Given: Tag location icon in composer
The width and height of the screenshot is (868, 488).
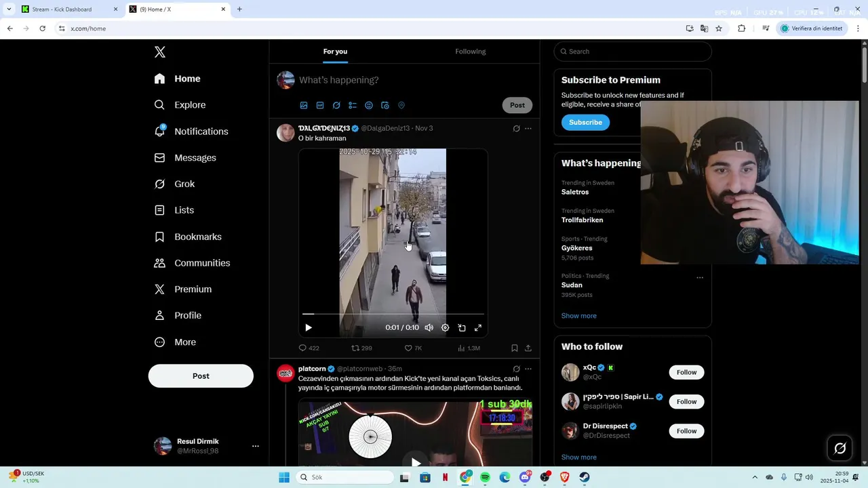Looking at the screenshot, I should pos(401,106).
